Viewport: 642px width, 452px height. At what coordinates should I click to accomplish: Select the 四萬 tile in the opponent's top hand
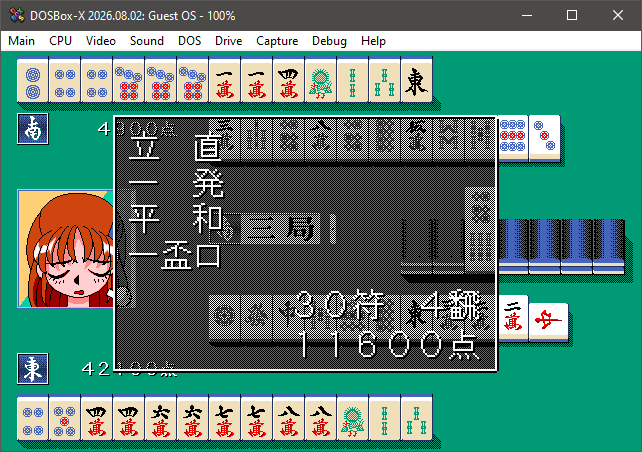pyautogui.click(x=289, y=80)
